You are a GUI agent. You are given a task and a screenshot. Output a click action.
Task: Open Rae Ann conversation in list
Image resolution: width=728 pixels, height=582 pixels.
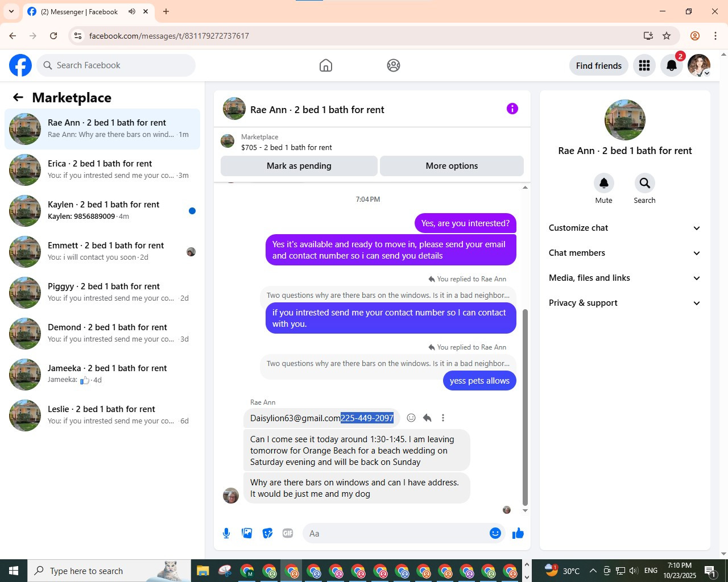[102, 129]
